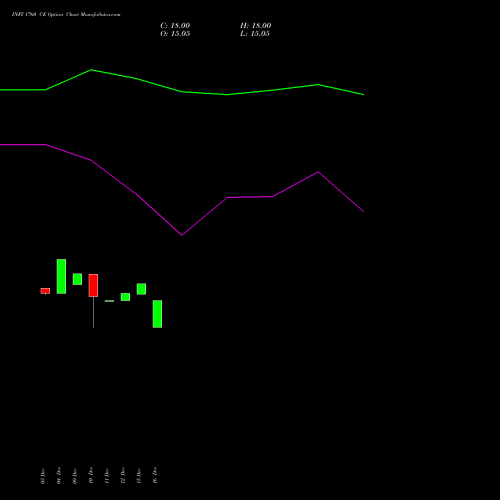Click the purple indicator line
Image resolution: width=500 pixels, height=500 pixels.
click(x=182, y=235)
